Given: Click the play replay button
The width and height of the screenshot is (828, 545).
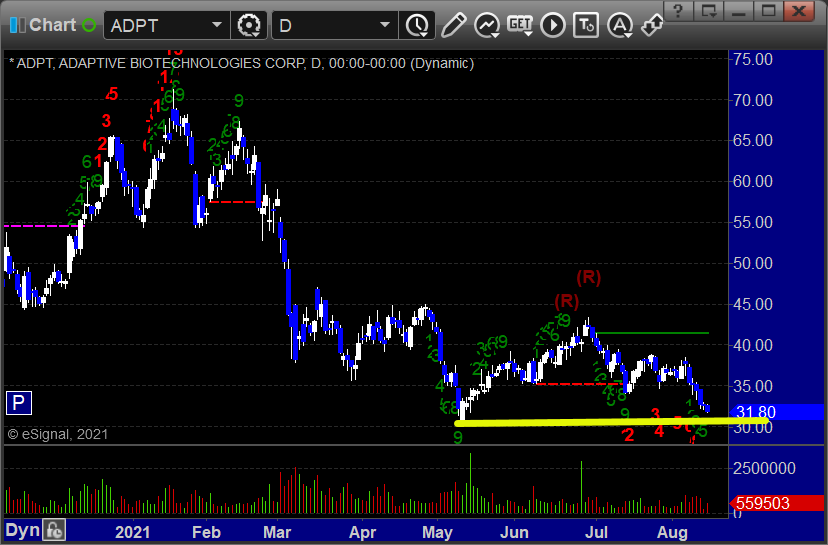Looking at the screenshot, I should coord(553,25).
